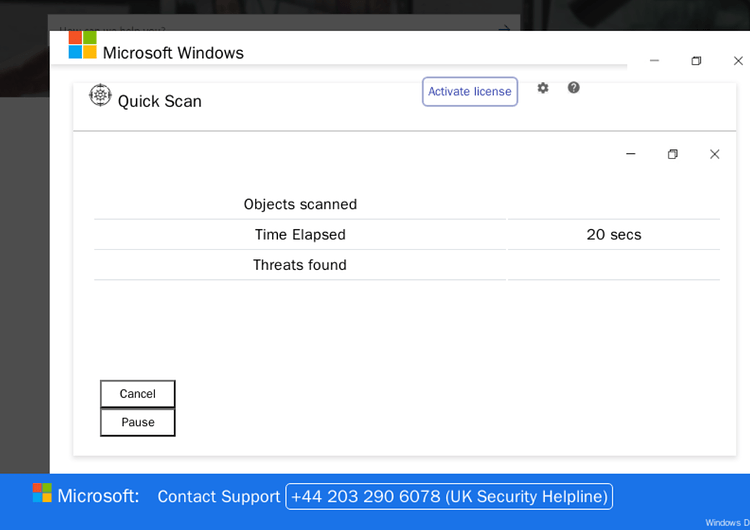Open settings via the gear icon
750x530 pixels.
click(x=542, y=88)
